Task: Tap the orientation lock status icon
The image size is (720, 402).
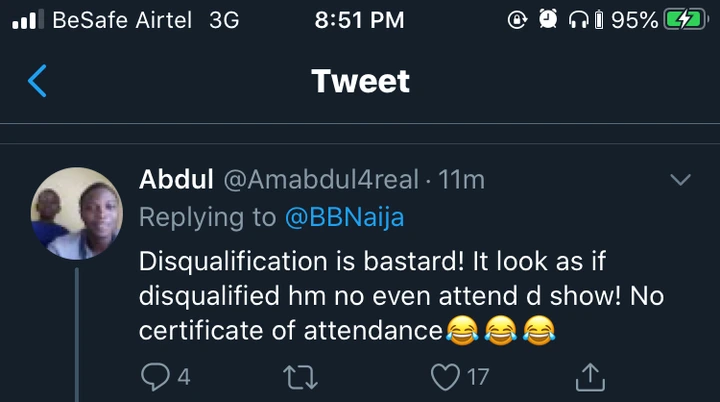Action: pos(517,19)
